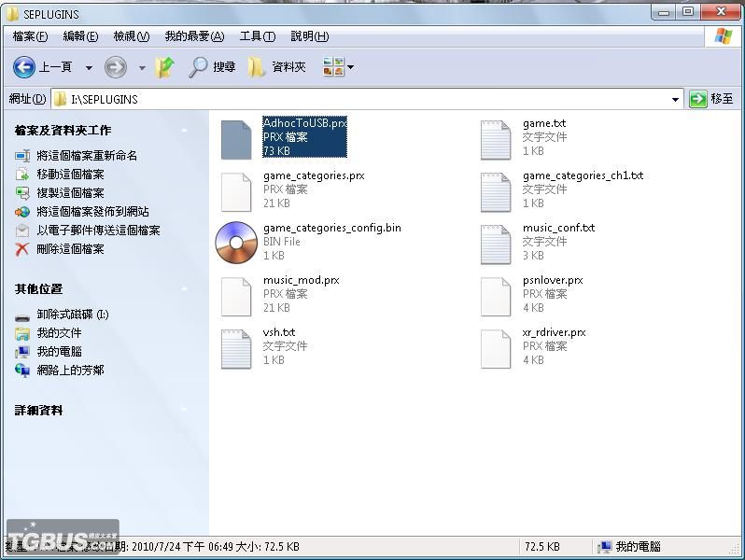This screenshot has width=745, height=560.
Task: Click the 將這個檔案發佈到網站 link
Action: click(x=93, y=211)
